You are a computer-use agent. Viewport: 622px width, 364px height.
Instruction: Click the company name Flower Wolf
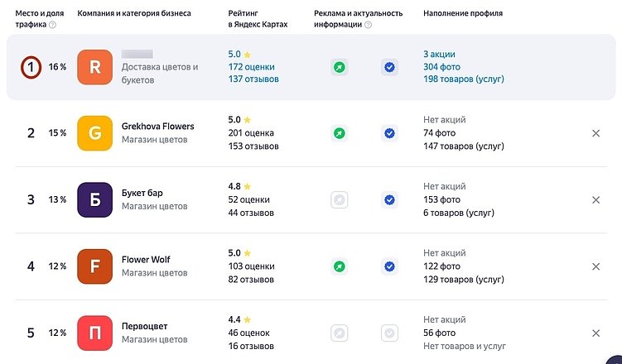pos(146,260)
